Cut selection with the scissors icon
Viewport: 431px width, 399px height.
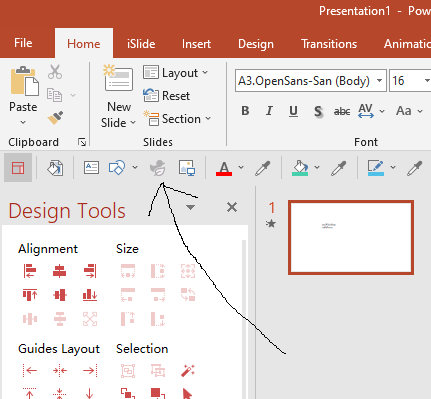(x=55, y=72)
